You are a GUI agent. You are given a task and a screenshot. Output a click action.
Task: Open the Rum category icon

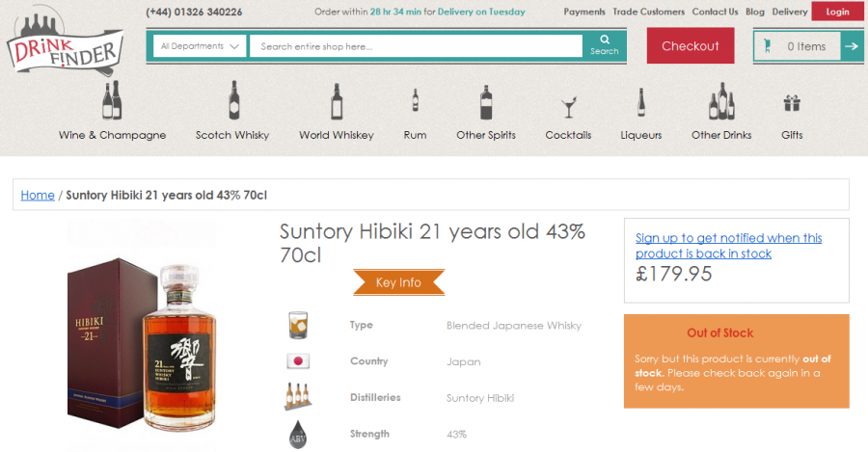click(415, 100)
